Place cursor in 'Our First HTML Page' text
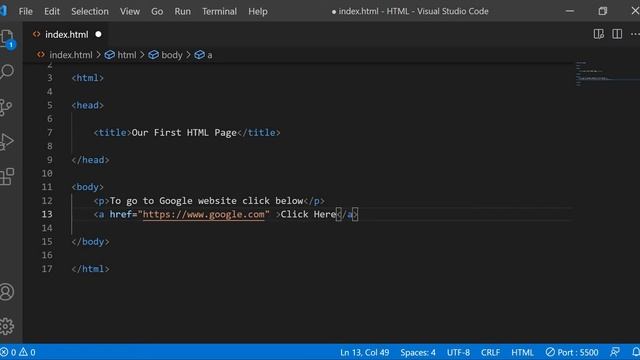 coord(184,133)
